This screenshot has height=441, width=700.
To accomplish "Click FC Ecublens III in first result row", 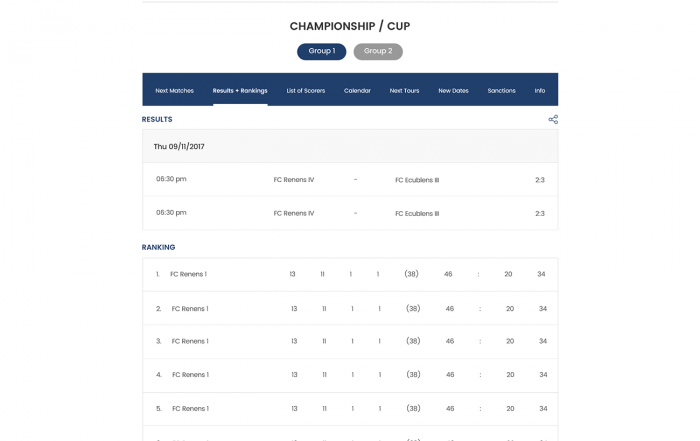I will 417,180.
